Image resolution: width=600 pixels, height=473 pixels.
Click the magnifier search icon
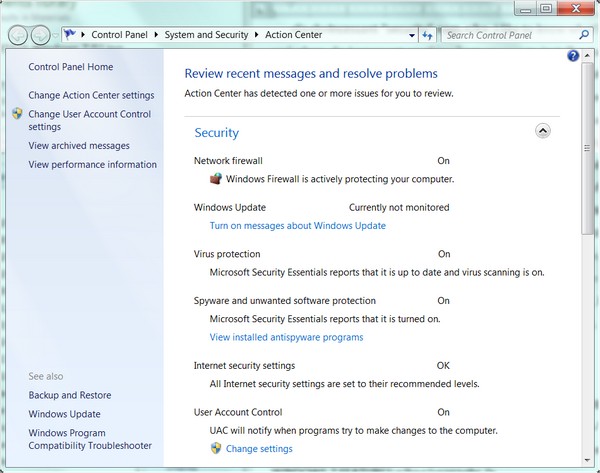pyautogui.click(x=584, y=35)
